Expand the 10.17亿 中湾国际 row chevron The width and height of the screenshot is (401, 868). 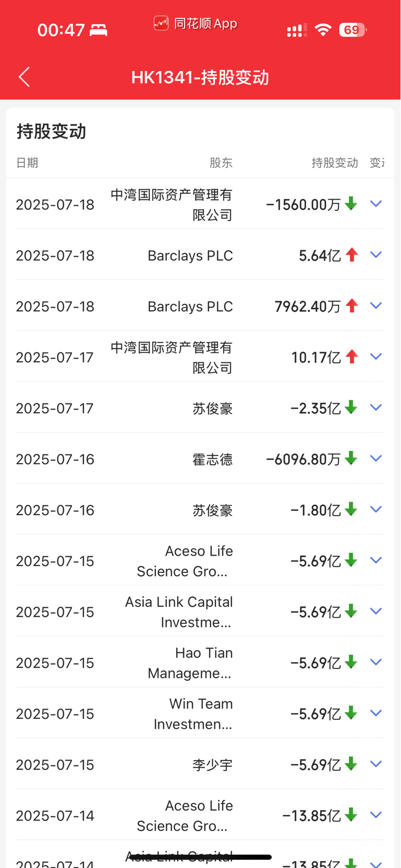click(376, 357)
